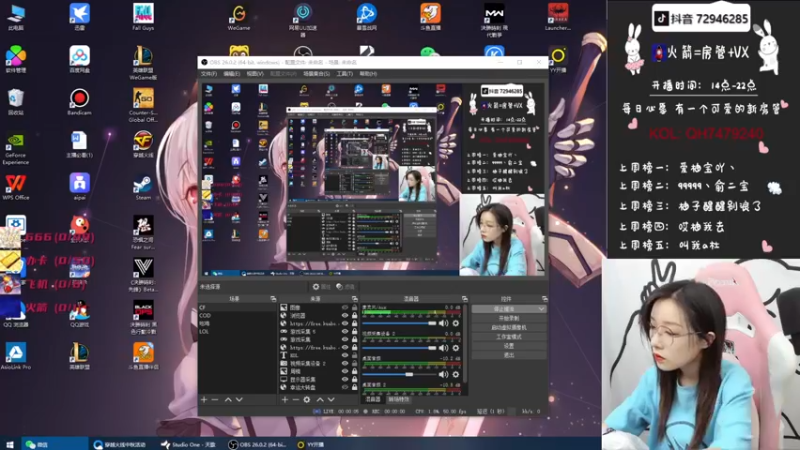Switch to the 转场特效 tab
Screen dimensions: 800x450
(x=398, y=399)
